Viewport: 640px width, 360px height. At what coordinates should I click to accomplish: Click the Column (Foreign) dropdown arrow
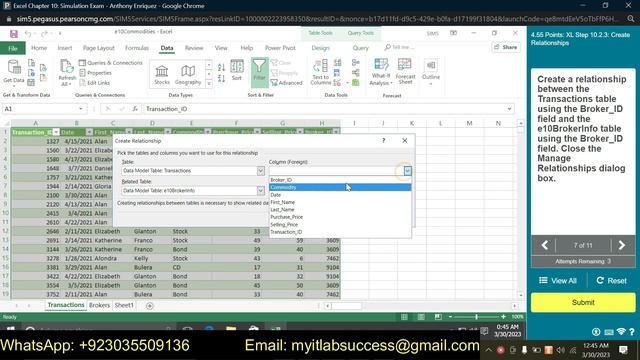407,171
